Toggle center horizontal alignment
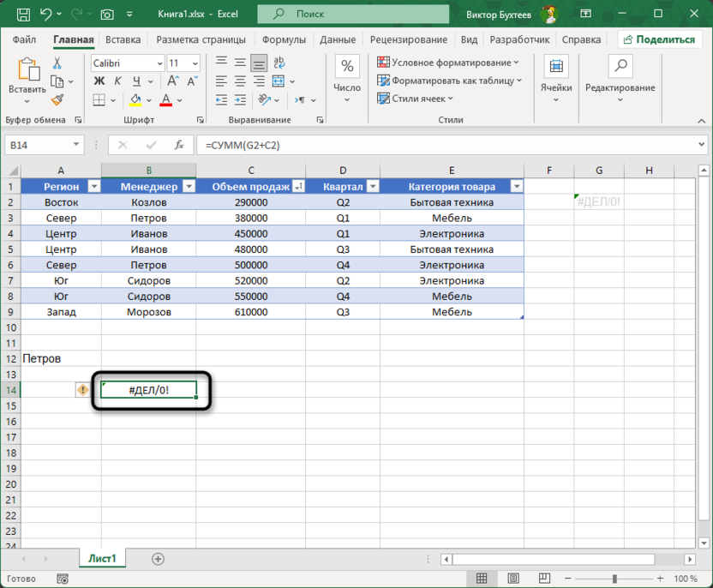The image size is (713, 588). click(259, 81)
